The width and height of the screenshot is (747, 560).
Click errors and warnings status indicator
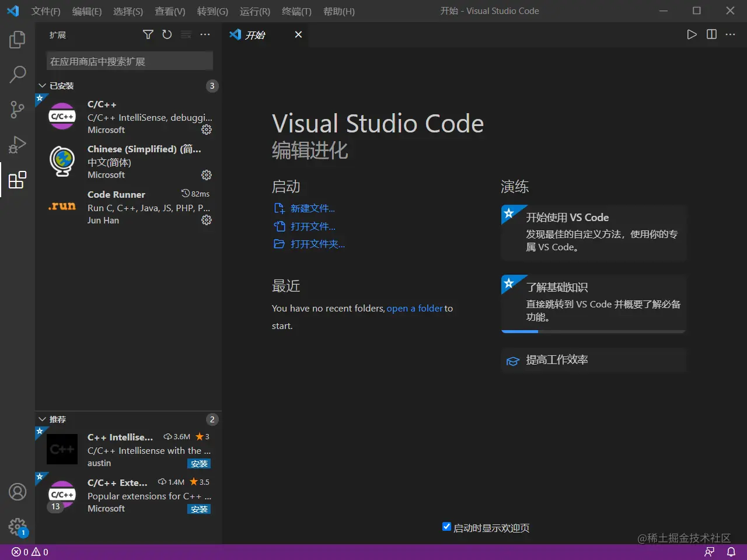30,552
